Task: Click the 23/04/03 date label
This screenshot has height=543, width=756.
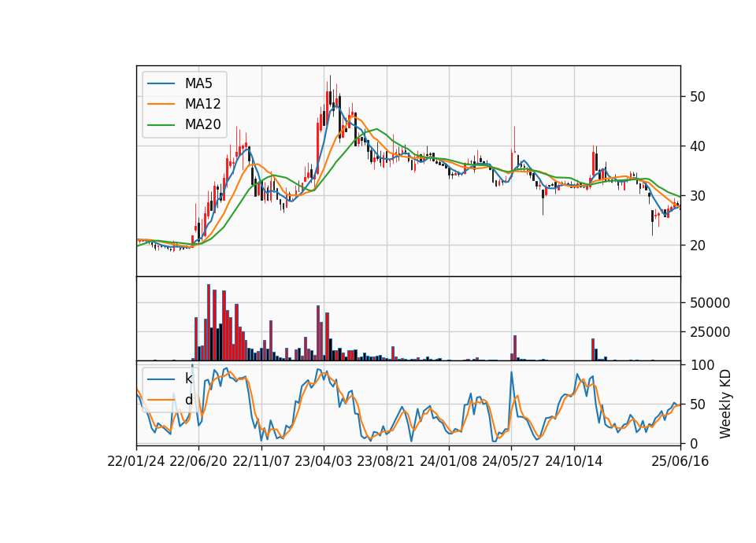Action: pyautogui.click(x=324, y=462)
